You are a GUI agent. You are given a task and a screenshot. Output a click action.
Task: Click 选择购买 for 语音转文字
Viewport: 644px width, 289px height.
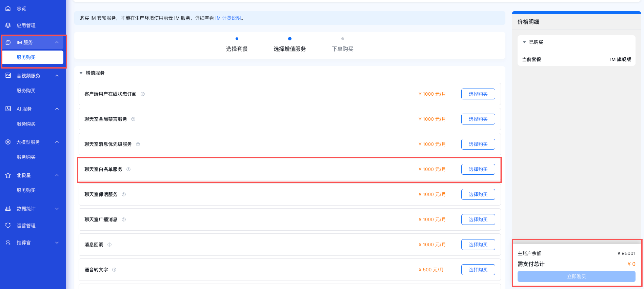[x=478, y=270]
